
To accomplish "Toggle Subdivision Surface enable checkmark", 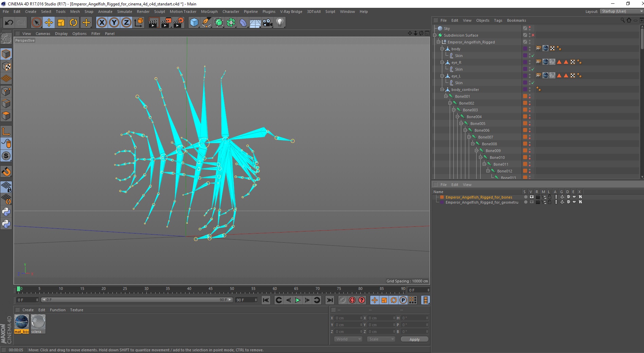I will pyautogui.click(x=533, y=35).
